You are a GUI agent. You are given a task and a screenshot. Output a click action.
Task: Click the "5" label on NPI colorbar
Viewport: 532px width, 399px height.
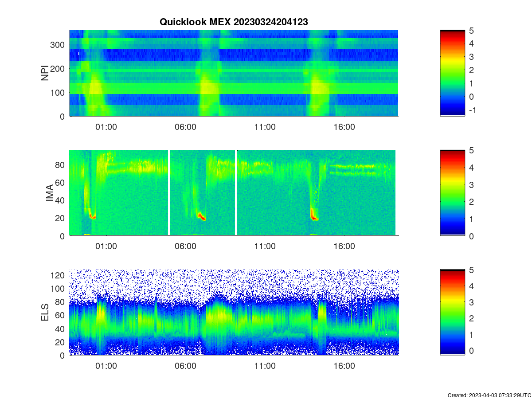[x=471, y=30]
